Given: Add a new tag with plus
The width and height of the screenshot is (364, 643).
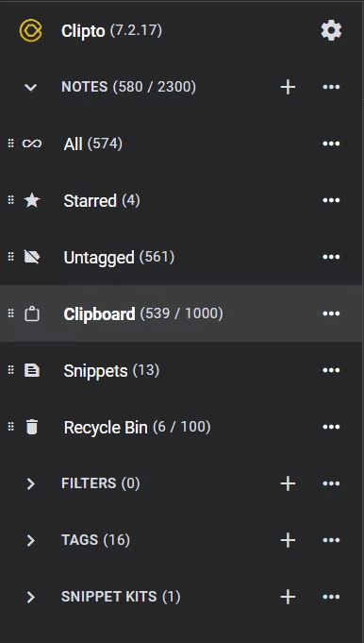Looking at the screenshot, I should [288, 540].
